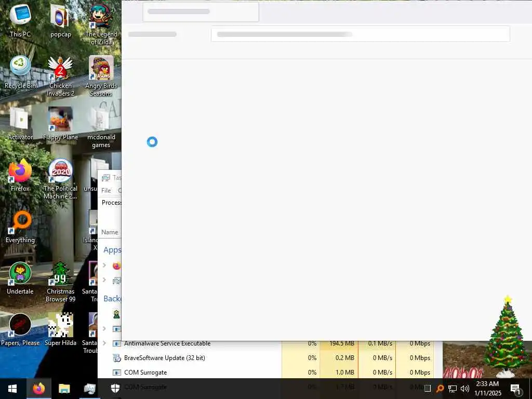Launch The Political Machine 2020 shortcut
This screenshot has height=399, width=532.
coord(60,179)
